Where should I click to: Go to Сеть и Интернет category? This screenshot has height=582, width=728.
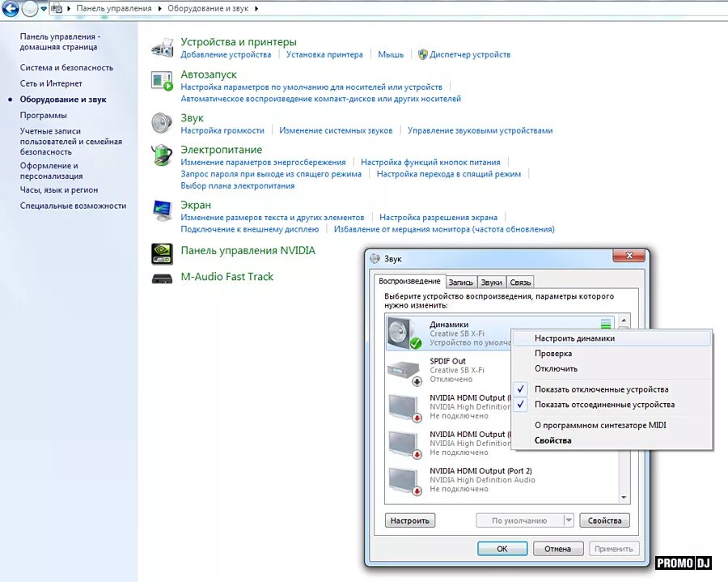coord(51,83)
